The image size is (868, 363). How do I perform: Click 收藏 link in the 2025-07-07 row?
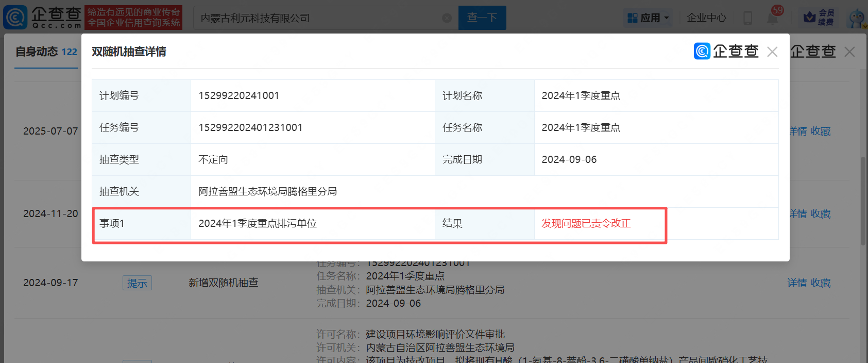(x=821, y=131)
